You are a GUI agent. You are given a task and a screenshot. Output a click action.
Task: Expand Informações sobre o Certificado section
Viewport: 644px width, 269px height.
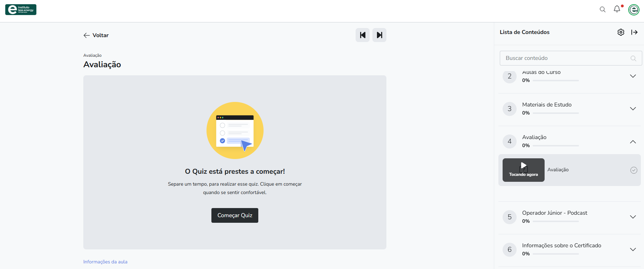pyautogui.click(x=633, y=250)
